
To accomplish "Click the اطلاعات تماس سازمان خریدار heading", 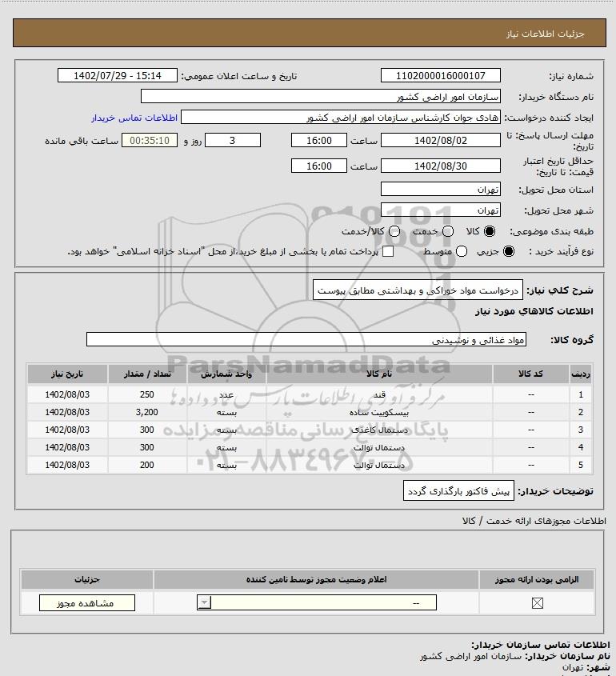I will (x=541, y=645).
